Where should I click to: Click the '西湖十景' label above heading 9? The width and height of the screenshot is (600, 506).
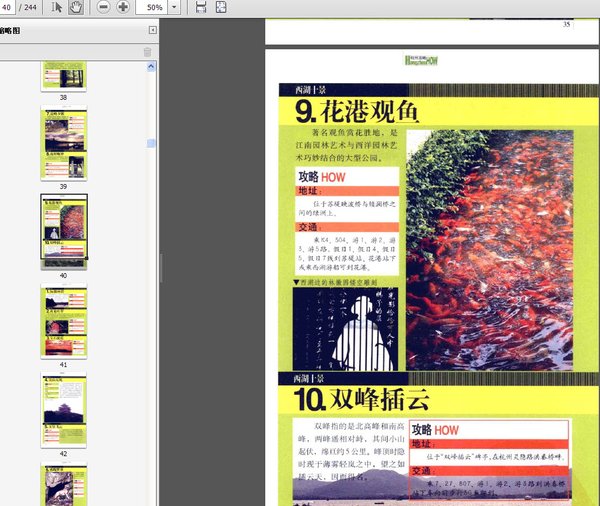click(x=310, y=90)
